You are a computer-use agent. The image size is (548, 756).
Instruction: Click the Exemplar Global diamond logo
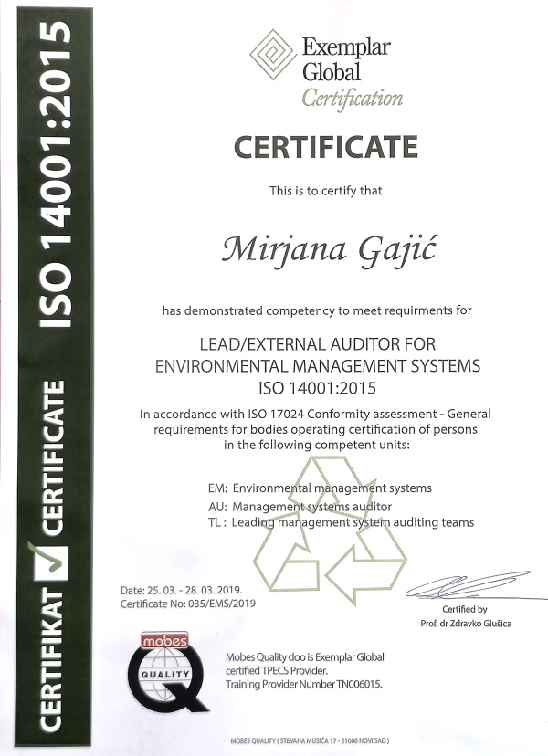pyautogui.click(x=273, y=55)
